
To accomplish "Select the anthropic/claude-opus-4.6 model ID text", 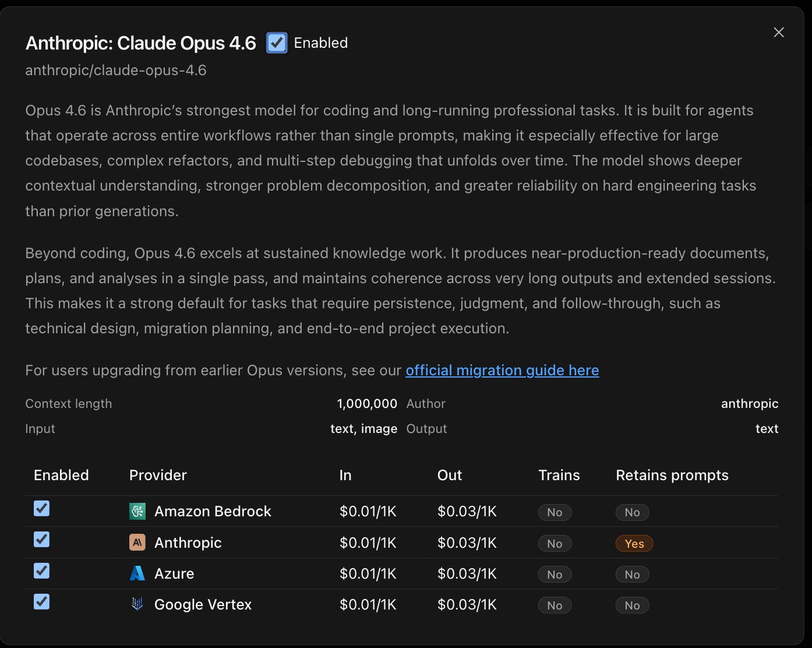I will click(116, 71).
